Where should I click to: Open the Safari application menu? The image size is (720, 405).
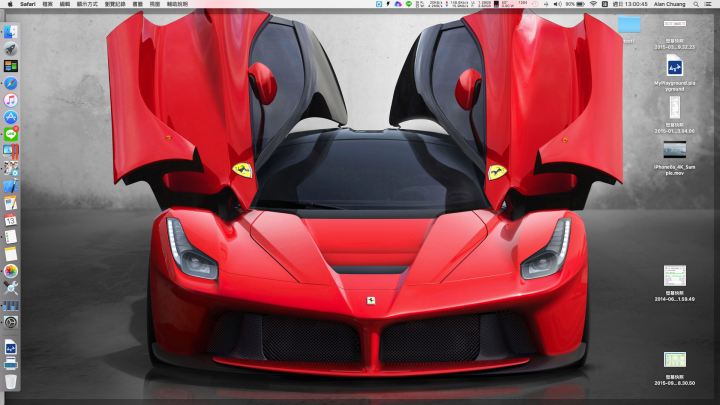coord(28,4)
